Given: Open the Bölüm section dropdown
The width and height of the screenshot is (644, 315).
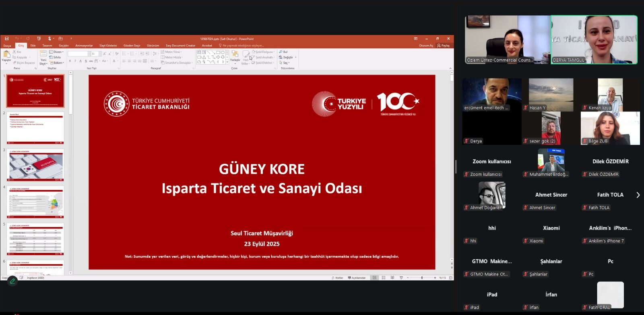Looking at the screenshot, I should 57,63.
